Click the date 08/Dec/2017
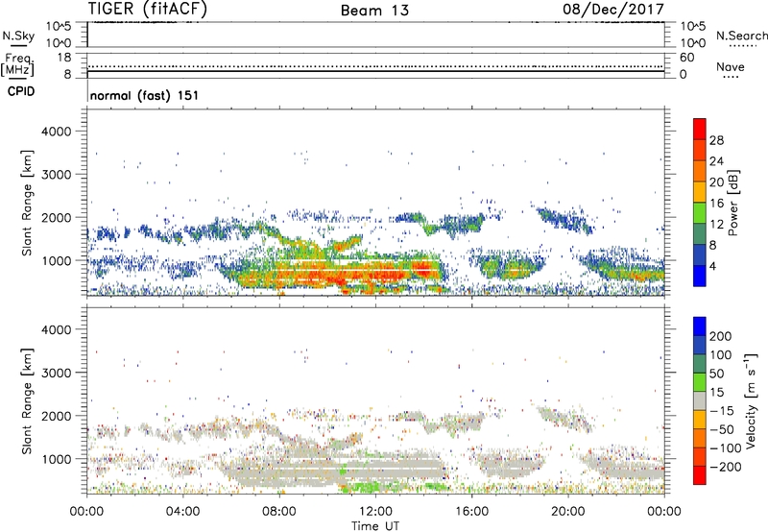Screen dimensions: 768x532 (x=613, y=9)
